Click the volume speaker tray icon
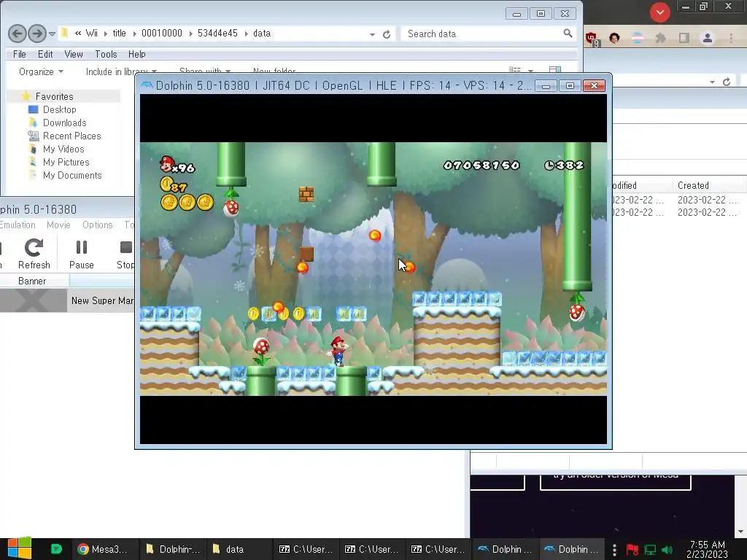Viewport: 747px width, 560px height. pos(667,550)
